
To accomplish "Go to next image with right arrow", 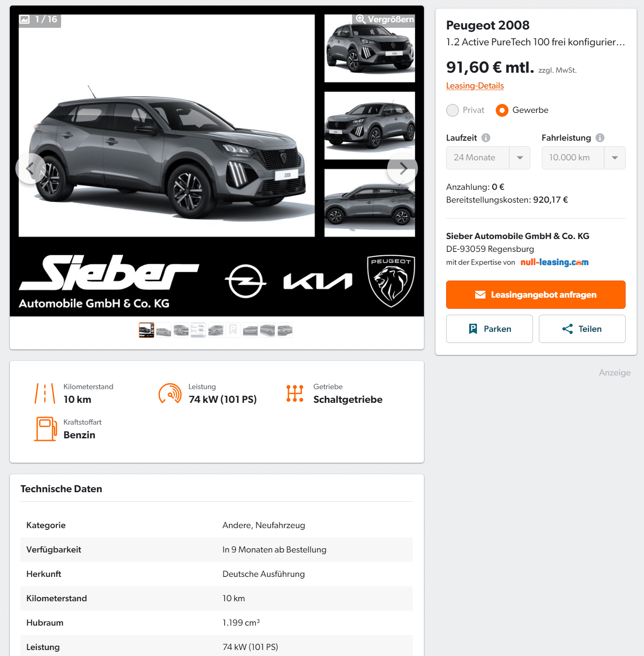I will pyautogui.click(x=403, y=168).
